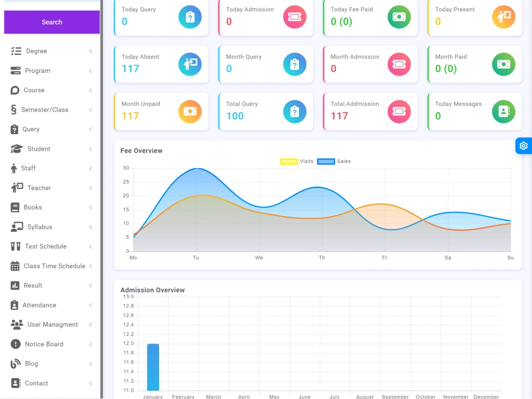532x399 pixels.
Task: Click the Today Fee Paid money icon
Action: click(399, 17)
